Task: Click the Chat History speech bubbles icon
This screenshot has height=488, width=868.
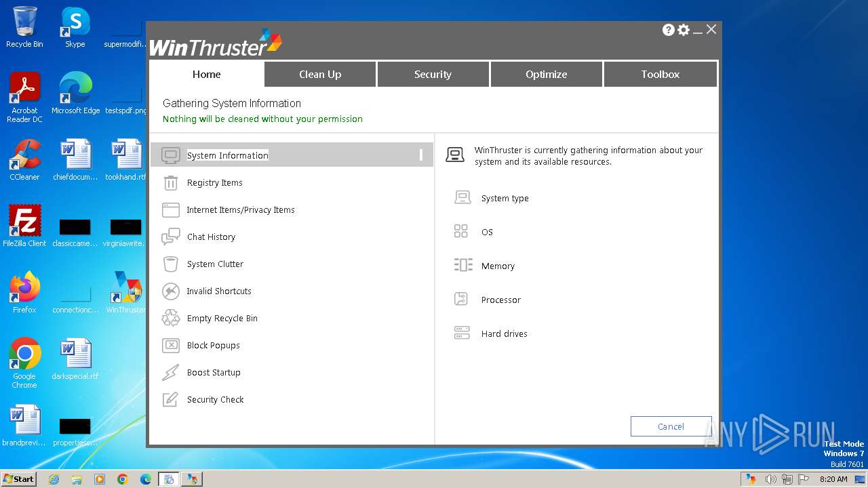Action: [171, 237]
